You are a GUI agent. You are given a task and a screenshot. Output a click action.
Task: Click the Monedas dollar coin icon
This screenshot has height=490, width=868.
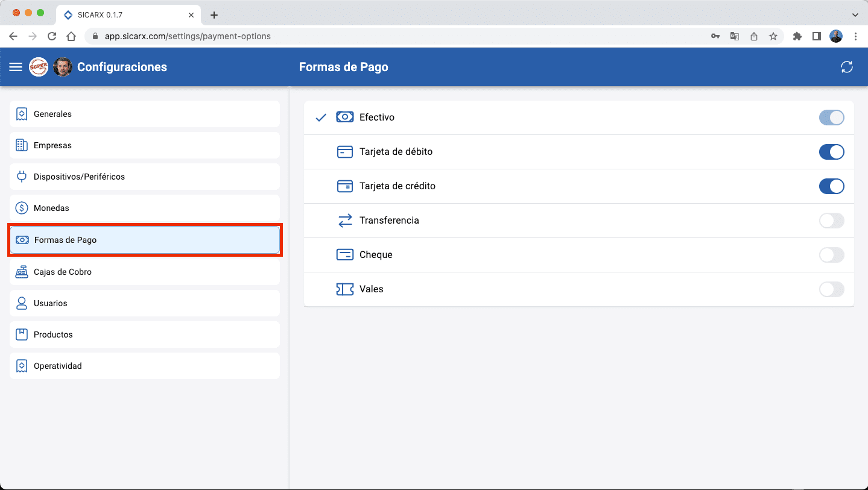(x=22, y=208)
